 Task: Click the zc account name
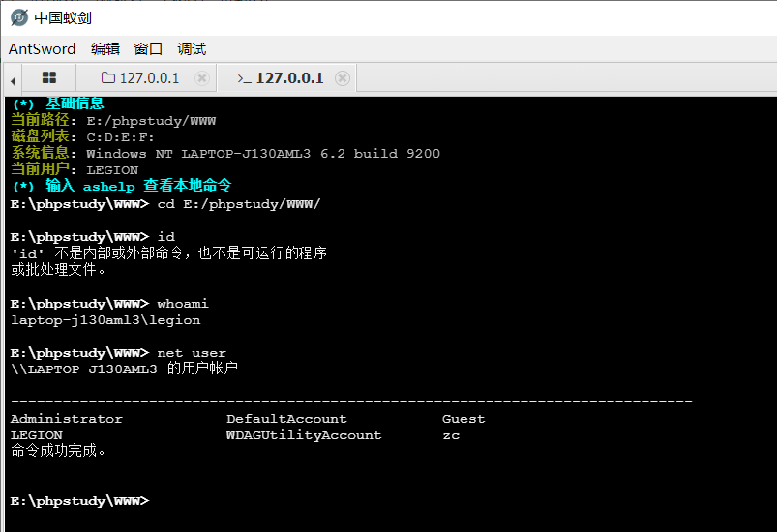coord(451,435)
